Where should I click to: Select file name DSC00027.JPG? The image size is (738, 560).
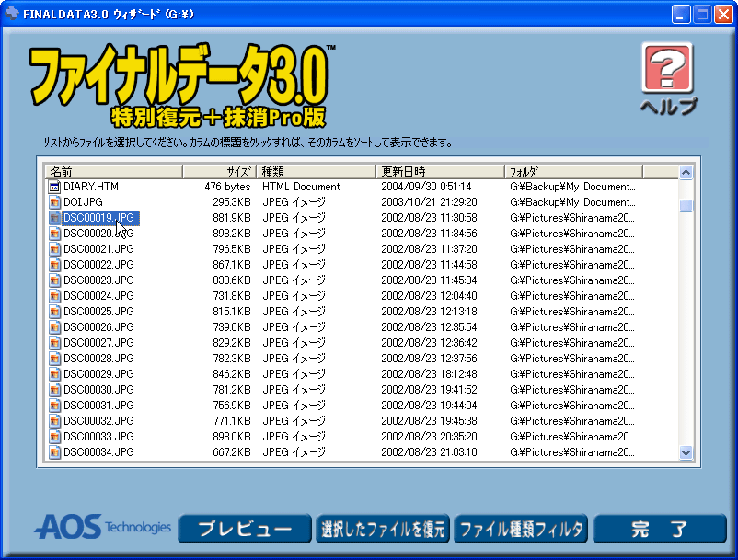pos(98,343)
